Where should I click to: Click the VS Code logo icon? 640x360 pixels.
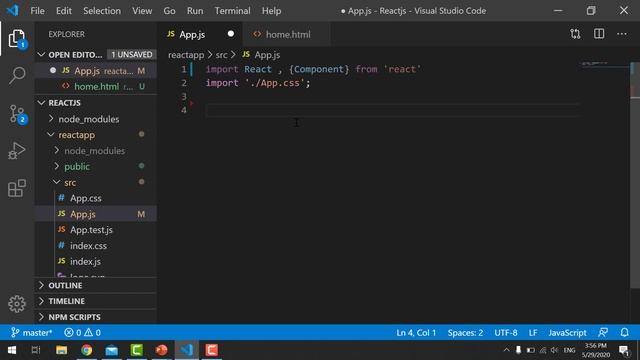click(12, 10)
